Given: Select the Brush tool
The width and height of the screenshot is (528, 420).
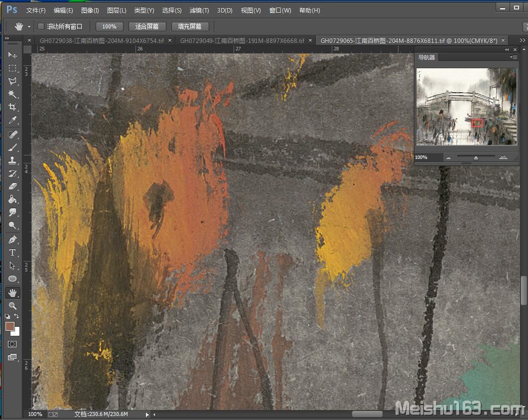Looking at the screenshot, I should (12, 147).
